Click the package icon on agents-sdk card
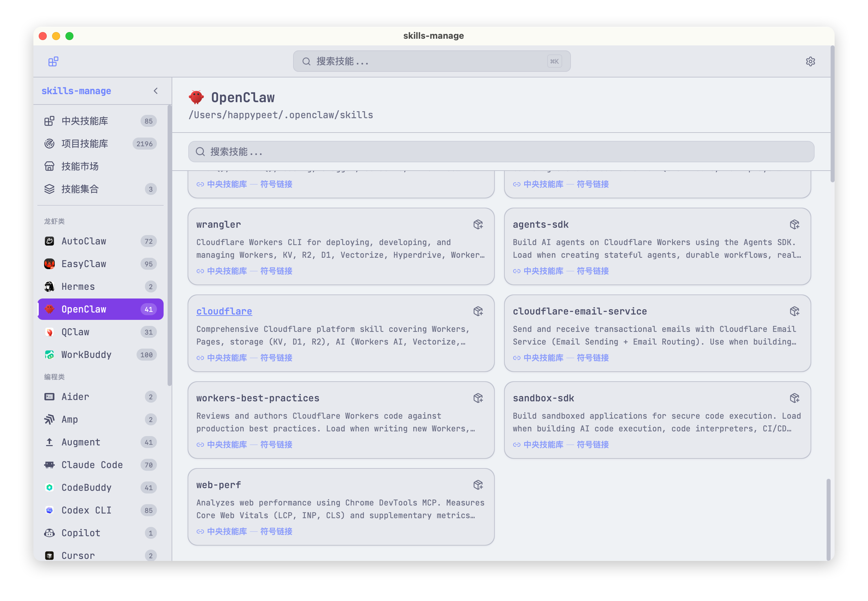This screenshot has width=868, height=601. tap(795, 224)
